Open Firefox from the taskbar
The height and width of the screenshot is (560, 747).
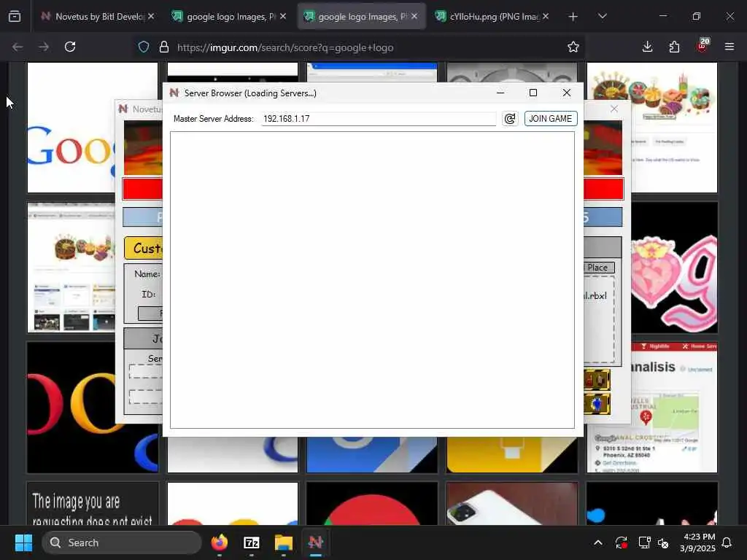(219, 542)
